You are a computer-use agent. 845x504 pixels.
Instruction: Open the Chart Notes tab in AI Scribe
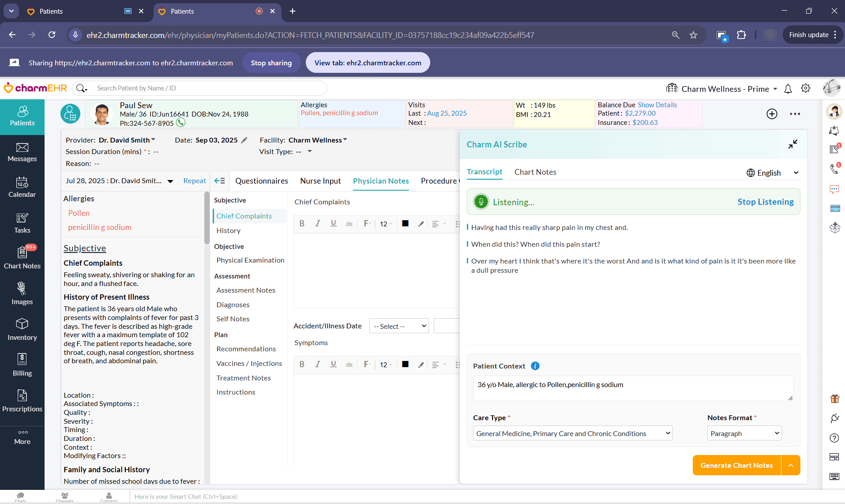pos(535,172)
